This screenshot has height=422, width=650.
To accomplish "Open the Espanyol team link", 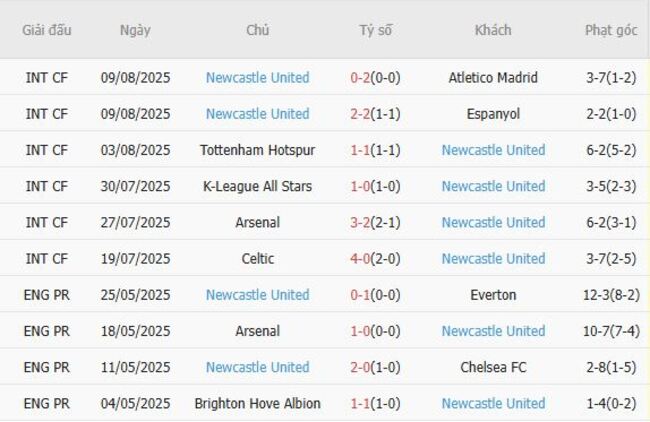I will [x=493, y=114].
